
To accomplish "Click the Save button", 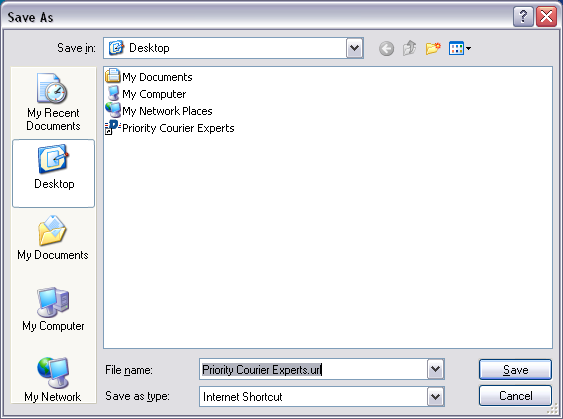I will [x=515, y=369].
